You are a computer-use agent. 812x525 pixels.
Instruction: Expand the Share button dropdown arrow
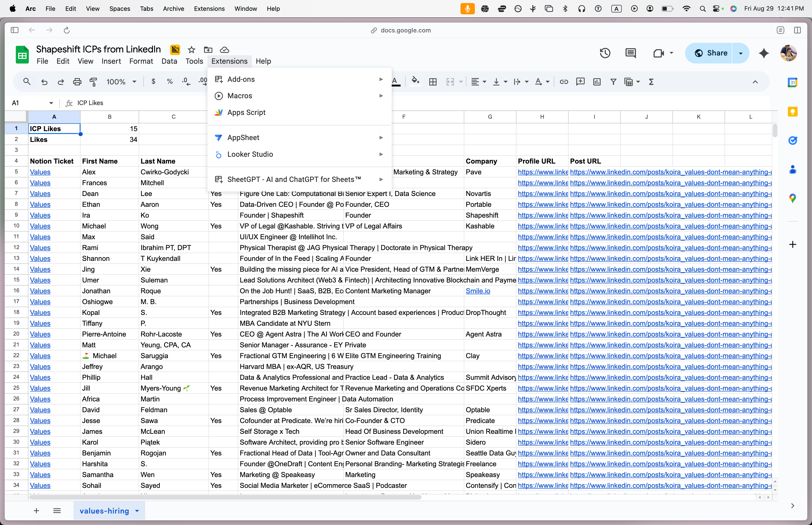[740, 53]
